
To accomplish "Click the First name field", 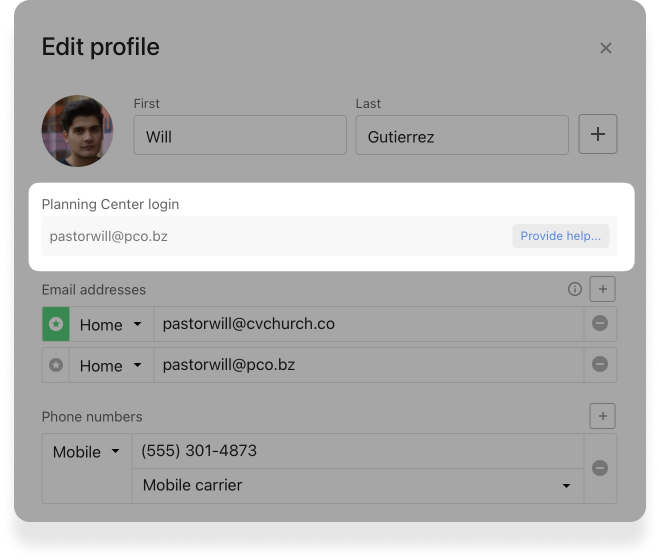I will click(240, 136).
